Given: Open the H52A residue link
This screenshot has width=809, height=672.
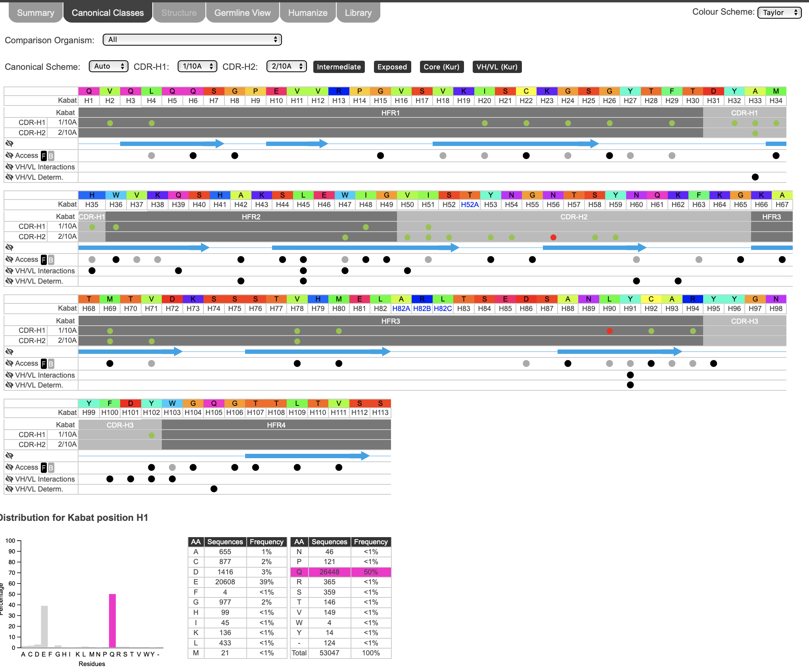Looking at the screenshot, I should pos(470,205).
